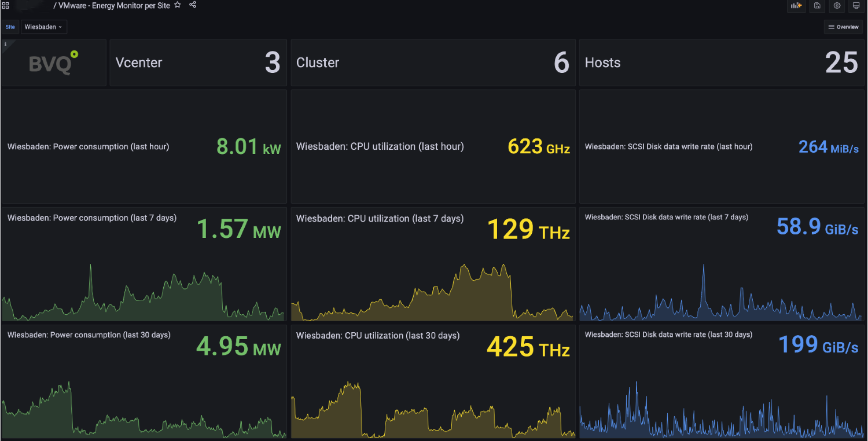
Task: Click the share dashboard icon
Action: coord(193,5)
